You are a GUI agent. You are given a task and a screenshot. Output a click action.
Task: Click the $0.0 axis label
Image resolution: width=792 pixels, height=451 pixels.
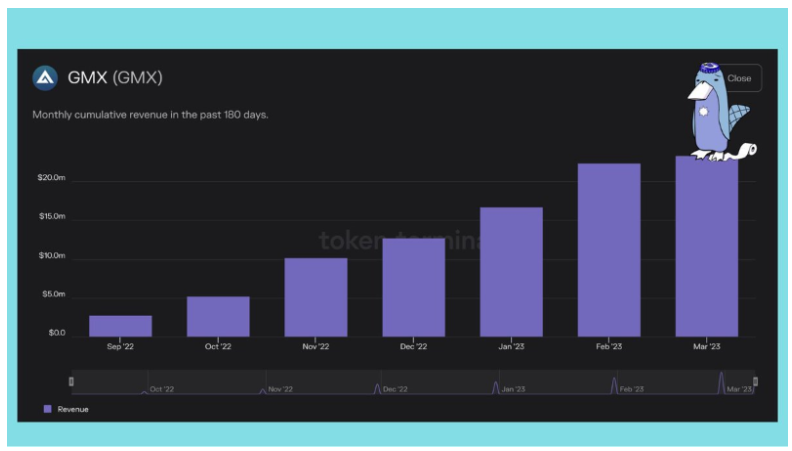click(57, 333)
